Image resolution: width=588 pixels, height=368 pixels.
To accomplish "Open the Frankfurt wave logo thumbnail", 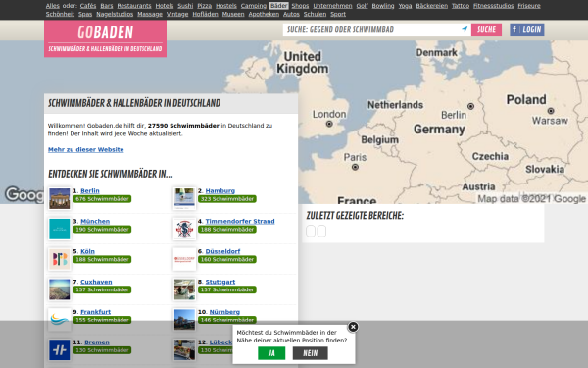I will (59, 320).
